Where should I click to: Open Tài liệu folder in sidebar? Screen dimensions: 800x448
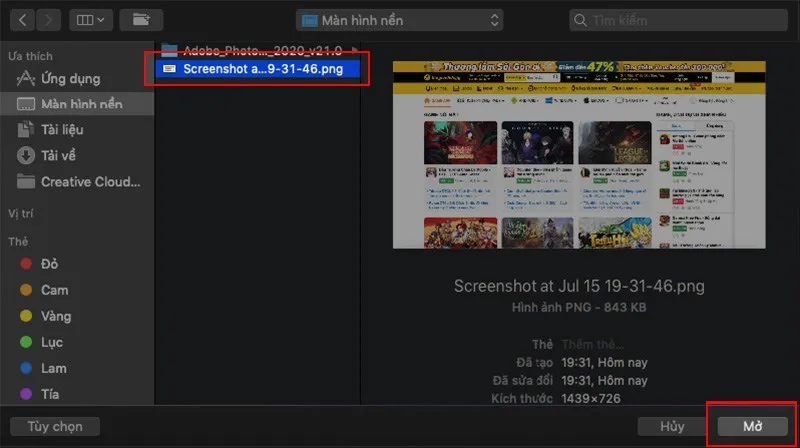(62, 130)
